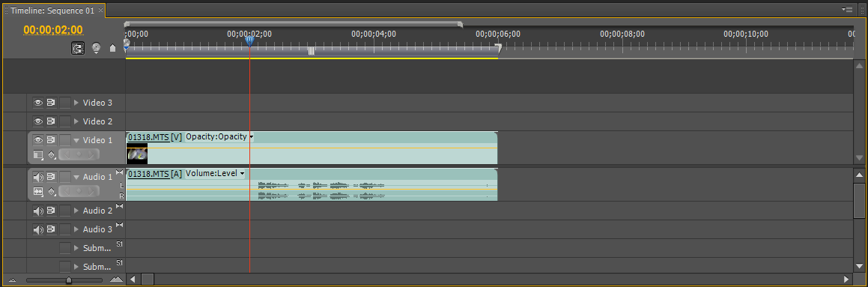Click the video tracks scroll down arrow
The height and width of the screenshot is (287, 868).
[x=858, y=158]
